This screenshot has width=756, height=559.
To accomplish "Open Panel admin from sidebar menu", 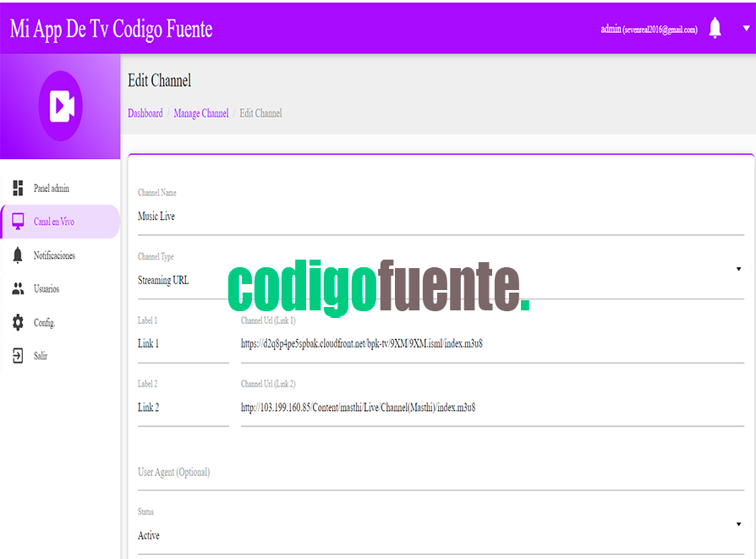I will coord(52,188).
